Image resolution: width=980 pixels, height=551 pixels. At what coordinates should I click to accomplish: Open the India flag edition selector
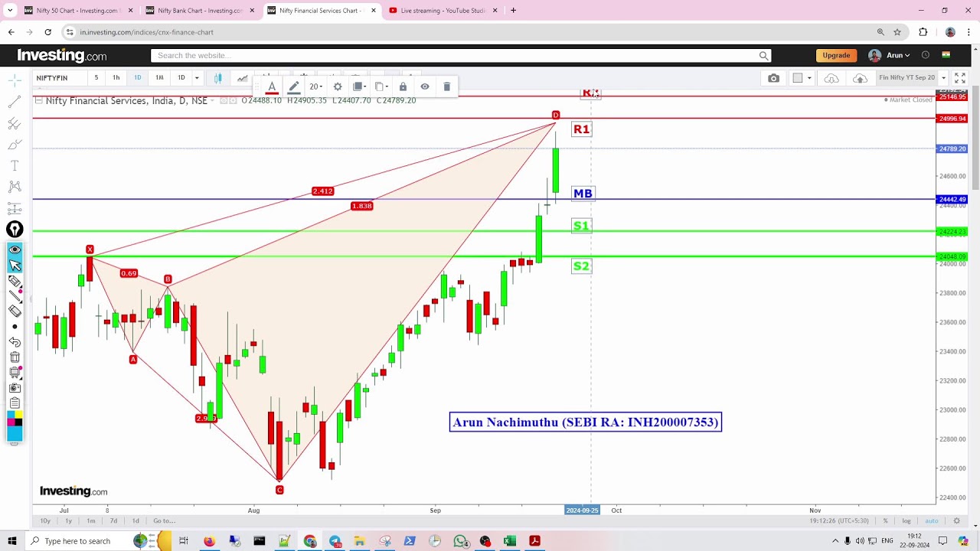click(x=946, y=55)
